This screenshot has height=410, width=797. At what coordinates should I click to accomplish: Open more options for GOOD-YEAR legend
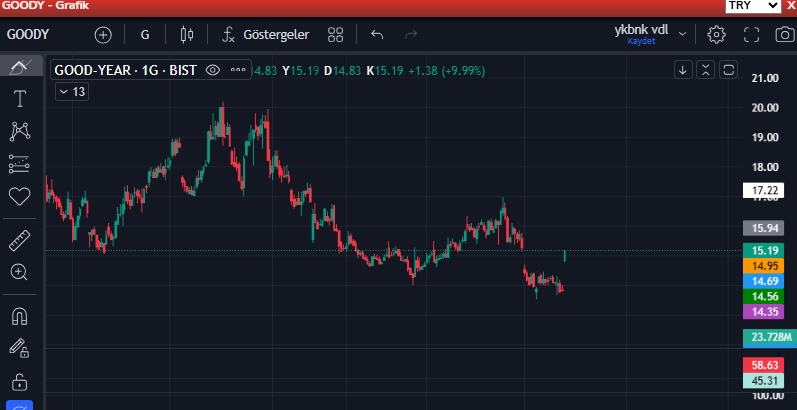(238, 70)
